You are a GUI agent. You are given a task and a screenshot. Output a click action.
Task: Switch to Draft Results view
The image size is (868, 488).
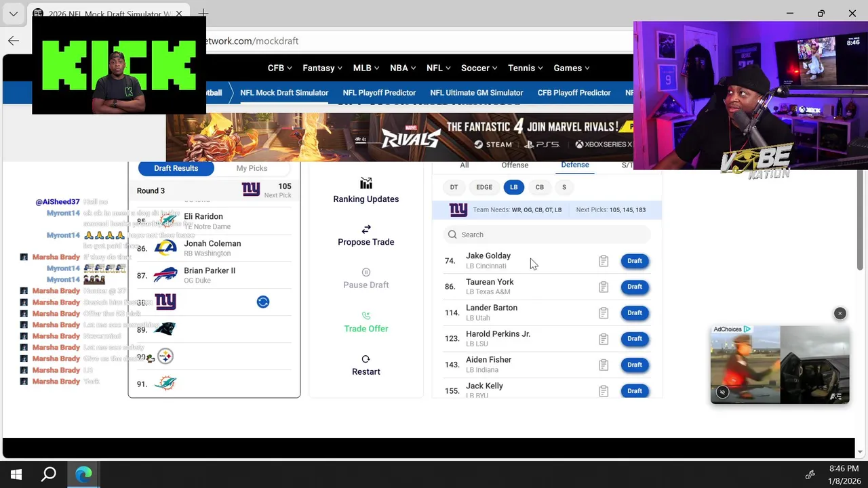click(x=176, y=168)
